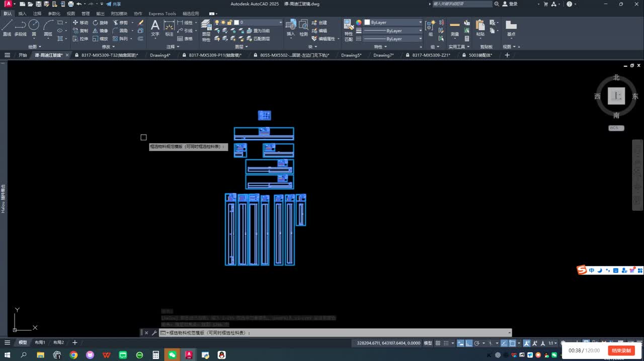This screenshot has height=361, width=644.
Task: Select the Arc (圆弧) tool
Action: click(x=48, y=28)
